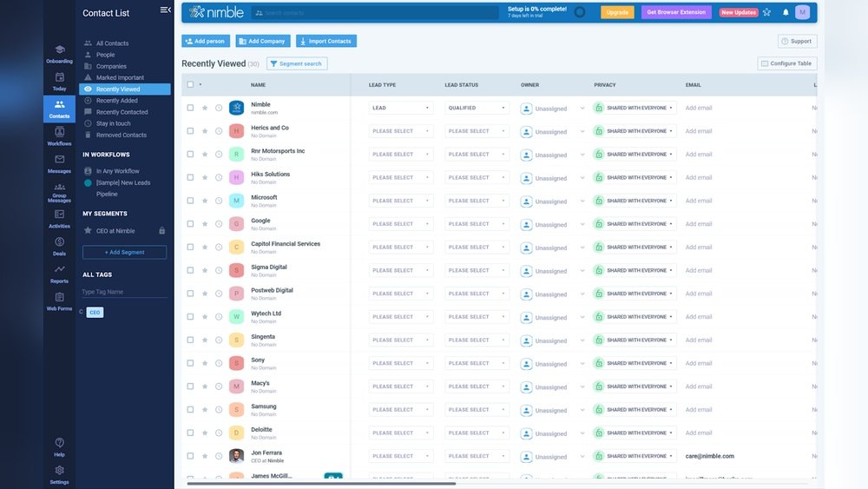Click the notification bell icon

pyautogui.click(x=786, y=12)
